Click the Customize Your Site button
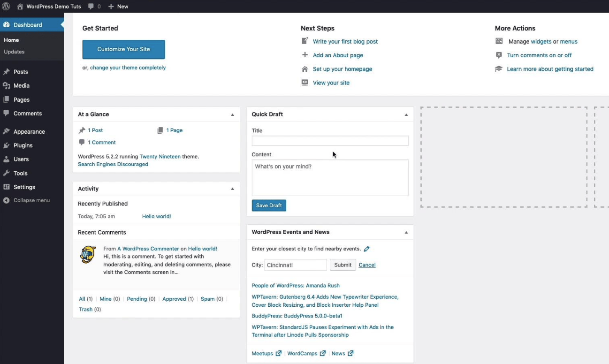Image resolution: width=609 pixels, height=364 pixels. [123, 49]
